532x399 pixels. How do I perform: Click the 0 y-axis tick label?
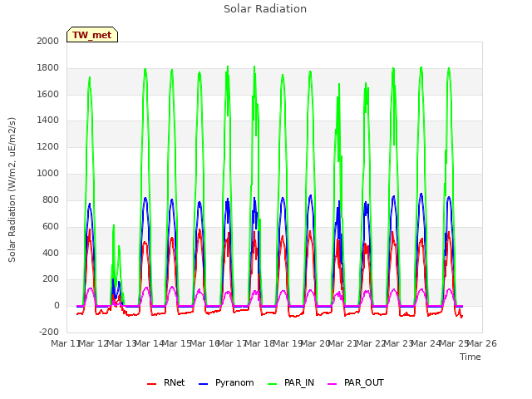point(57,305)
